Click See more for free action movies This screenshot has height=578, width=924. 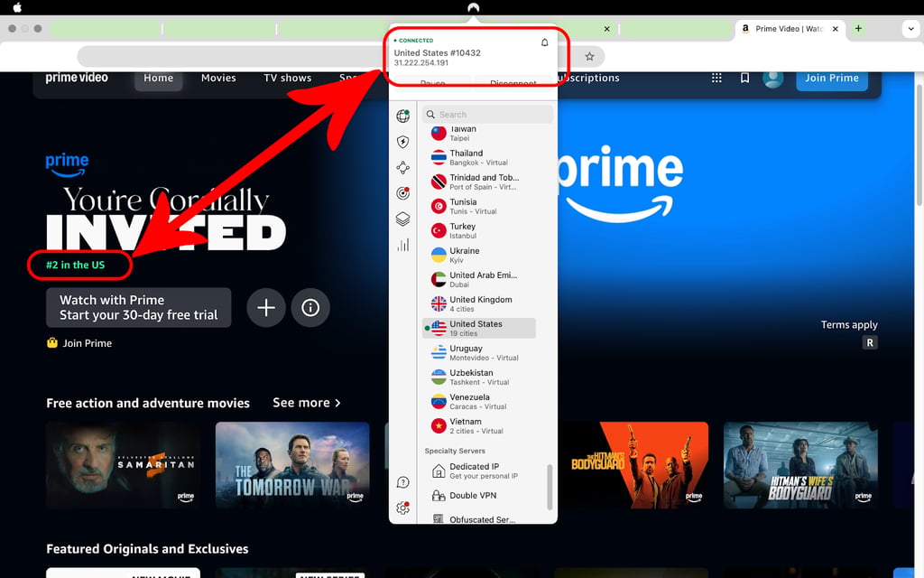[x=307, y=403]
